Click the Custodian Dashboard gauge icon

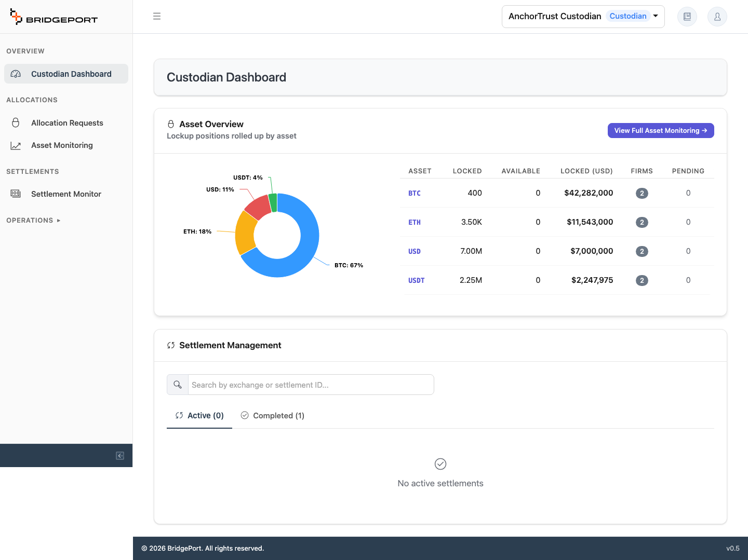tap(16, 74)
